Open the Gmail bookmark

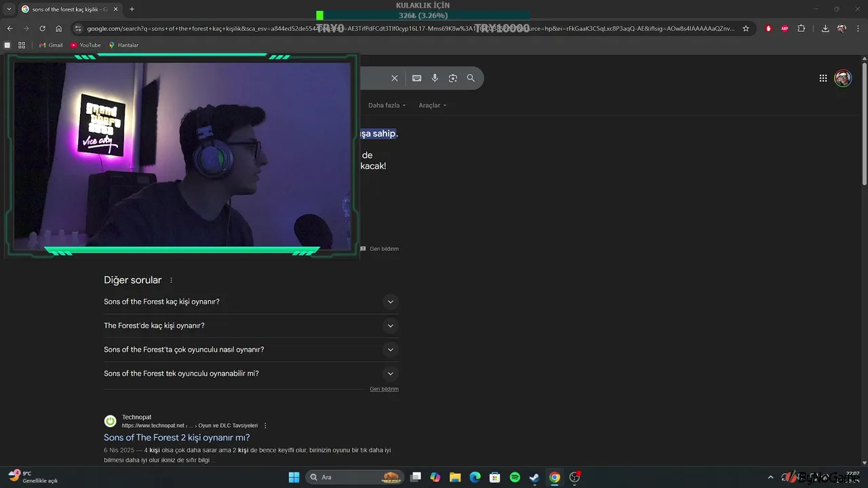click(51, 45)
